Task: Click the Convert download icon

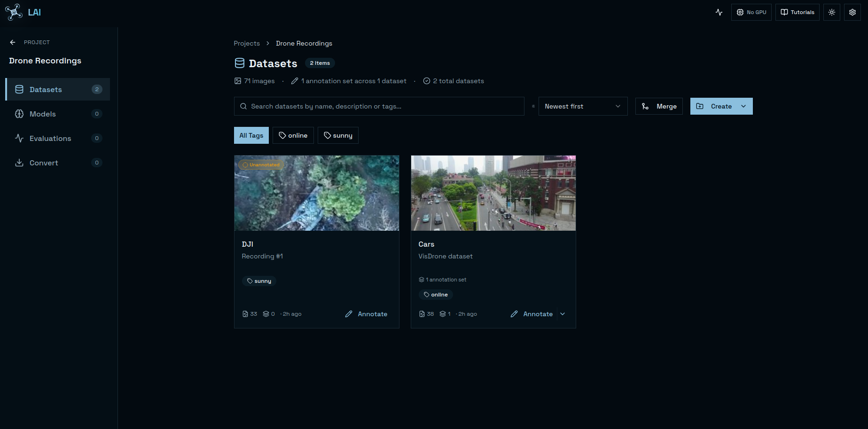Action: click(x=19, y=163)
